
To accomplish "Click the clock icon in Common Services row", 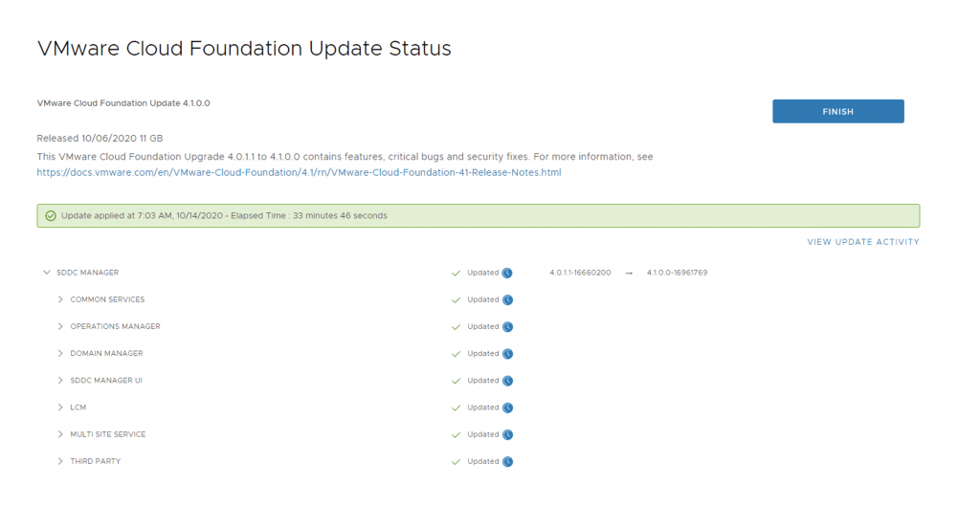I will (x=507, y=299).
